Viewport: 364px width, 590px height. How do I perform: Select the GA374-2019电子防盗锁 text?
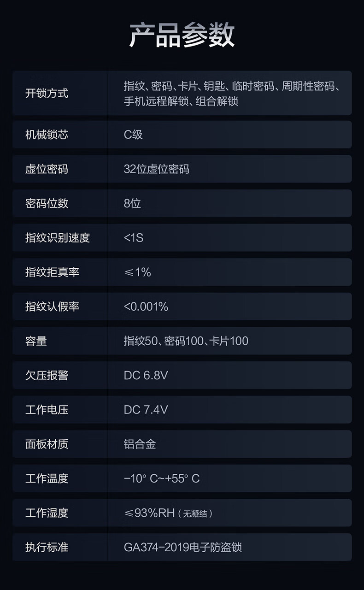183,548
